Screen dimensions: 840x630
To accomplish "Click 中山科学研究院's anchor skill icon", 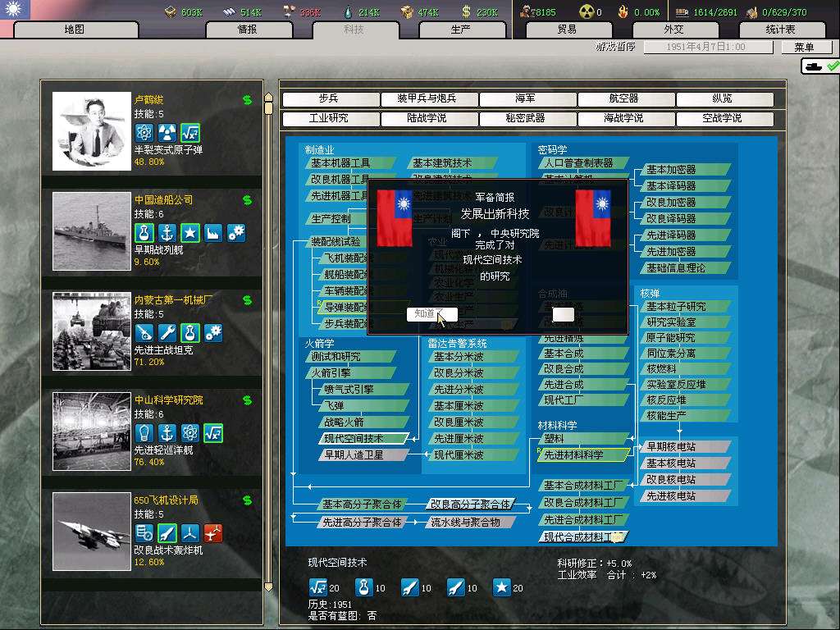I will tap(167, 433).
